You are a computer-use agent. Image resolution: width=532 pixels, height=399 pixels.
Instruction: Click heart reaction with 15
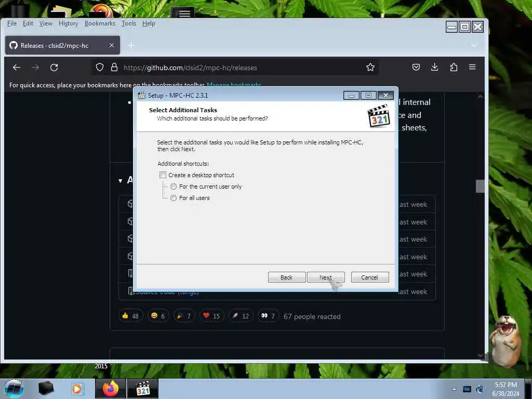212,316
